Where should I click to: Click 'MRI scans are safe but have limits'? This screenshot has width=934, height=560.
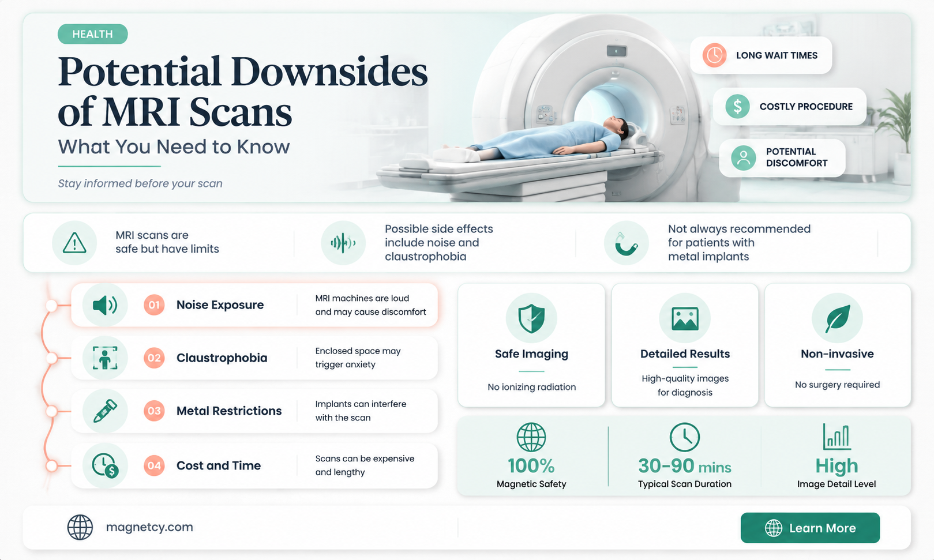click(167, 242)
